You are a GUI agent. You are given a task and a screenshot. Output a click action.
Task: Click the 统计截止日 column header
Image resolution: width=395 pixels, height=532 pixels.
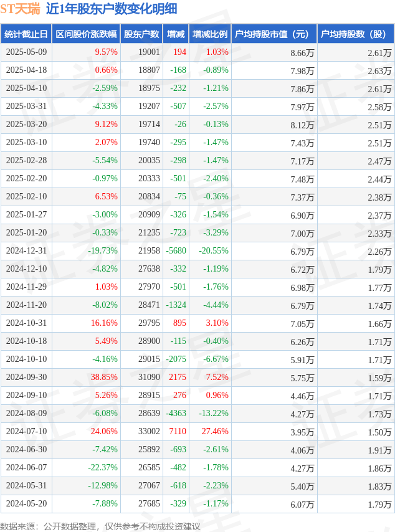pos(26,34)
